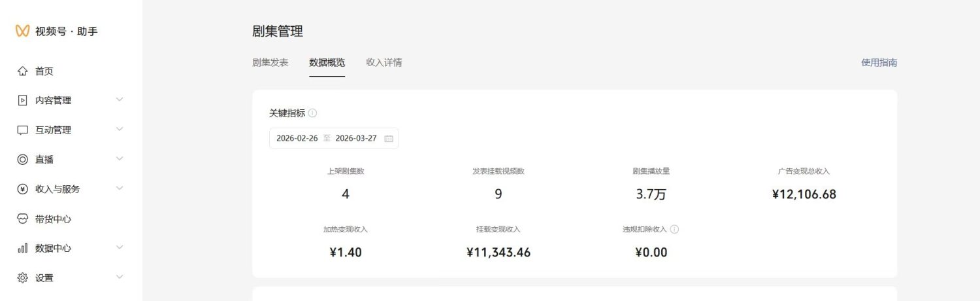Click the 上架剧集数 label
980x301 pixels.
pos(346,171)
